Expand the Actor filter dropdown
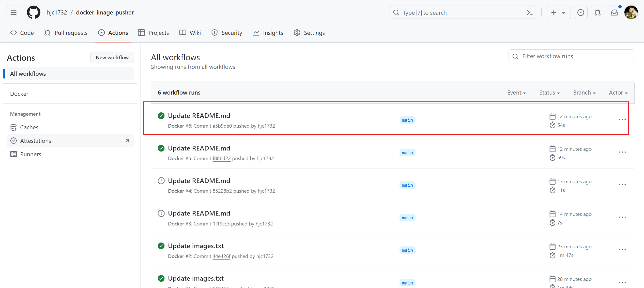Viewport: 644px width, 288px height. 618,93
